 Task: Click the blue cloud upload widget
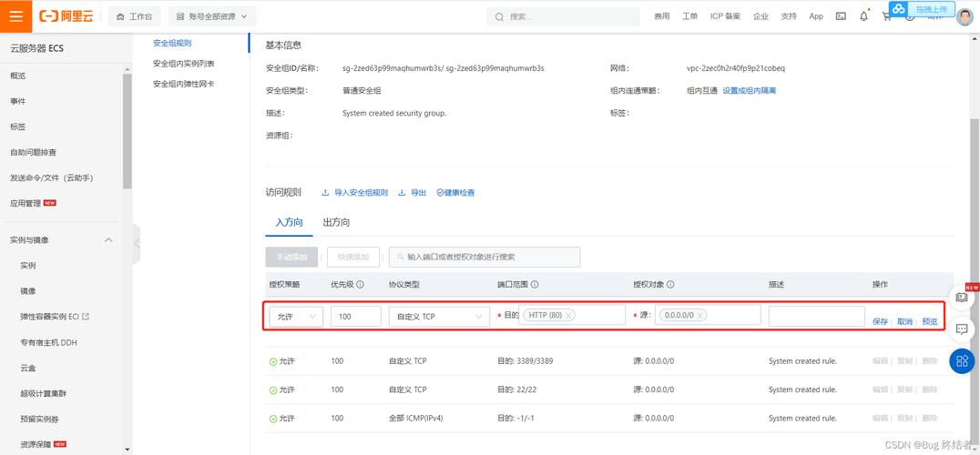coord(922,9)
